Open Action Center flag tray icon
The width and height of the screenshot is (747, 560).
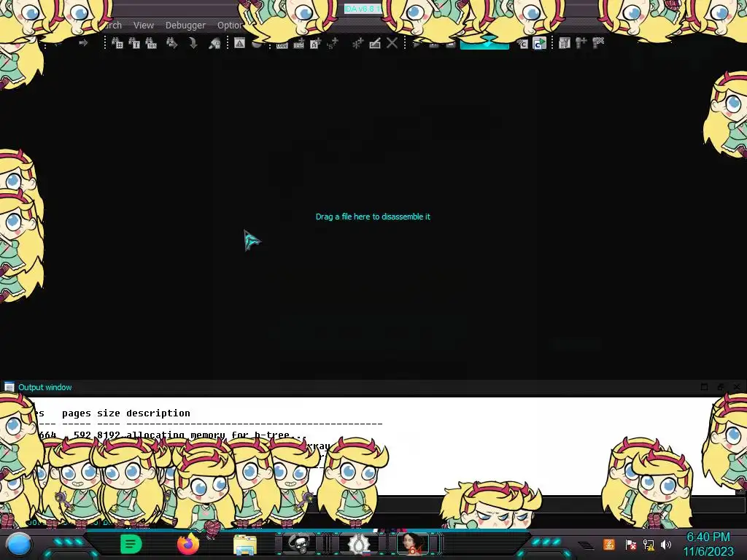pos(631,544)
